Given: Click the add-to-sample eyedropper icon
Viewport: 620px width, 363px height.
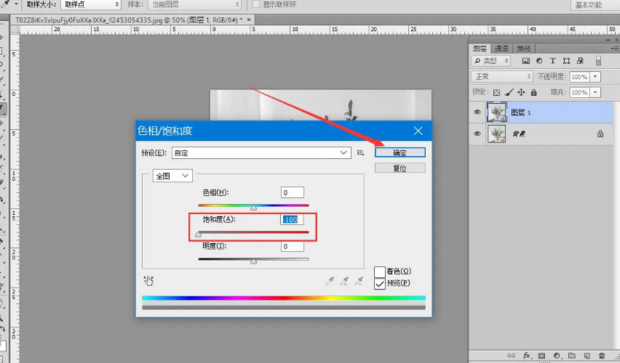Looking at the screenshot, I should (x=344, y=281).
